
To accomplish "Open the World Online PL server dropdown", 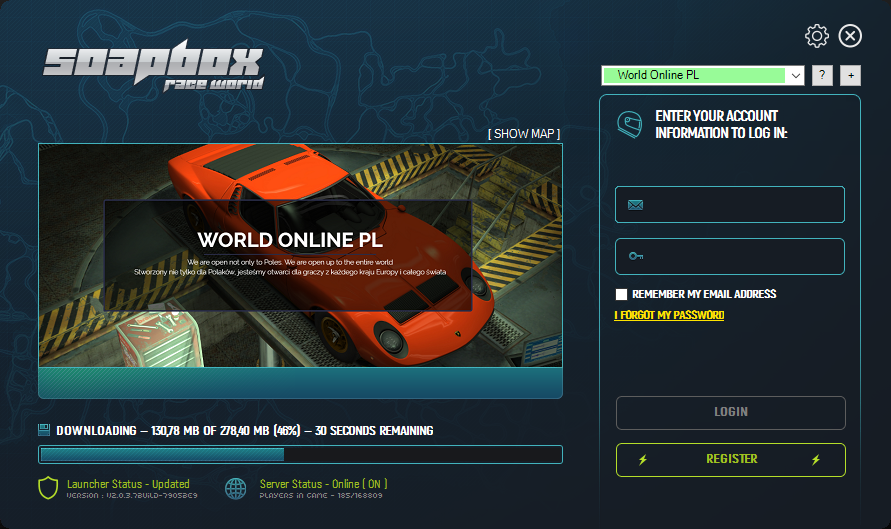I will click(x=703, y=75).
